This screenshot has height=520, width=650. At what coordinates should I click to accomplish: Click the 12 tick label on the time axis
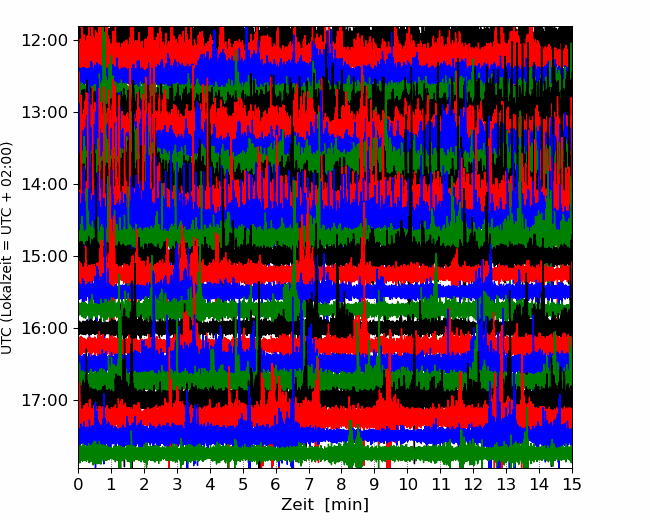point(473,484)
